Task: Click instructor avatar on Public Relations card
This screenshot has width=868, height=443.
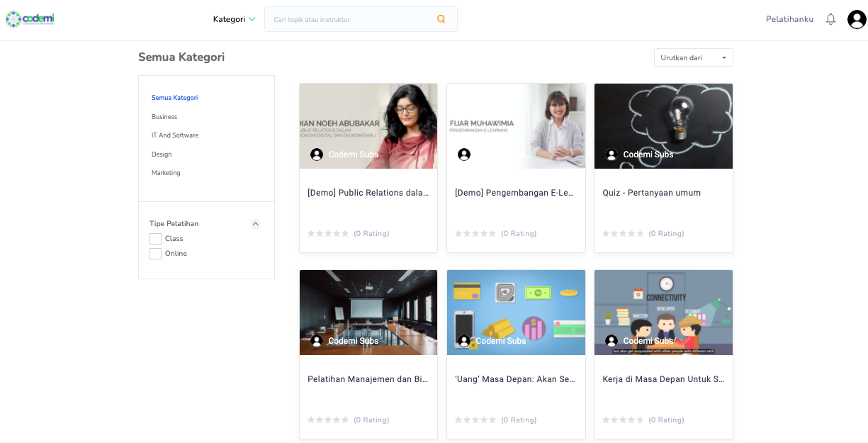Action: click(x=317, y=155)
